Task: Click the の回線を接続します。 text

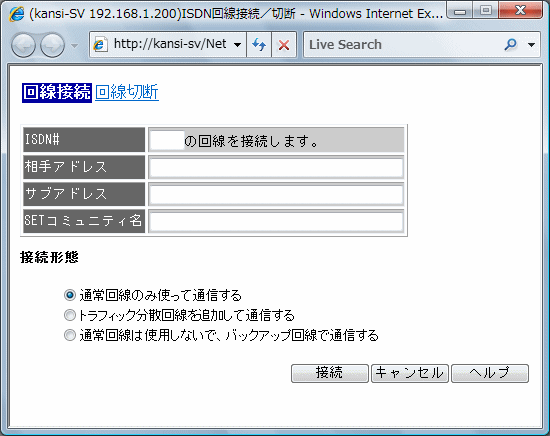Action: point(251,141)
